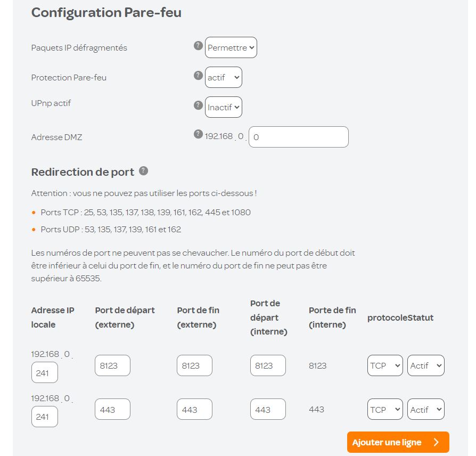Click external start port field showing 8123

point(113,365)
